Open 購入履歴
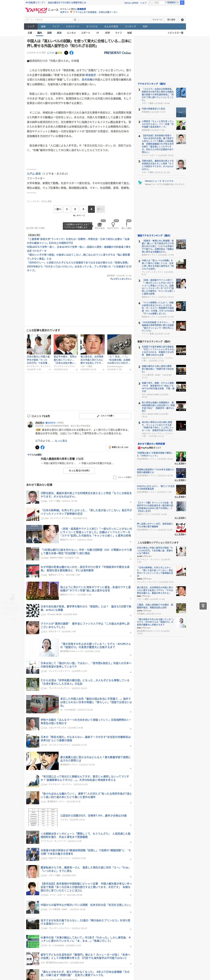210x980 pixels. point(171,20)
